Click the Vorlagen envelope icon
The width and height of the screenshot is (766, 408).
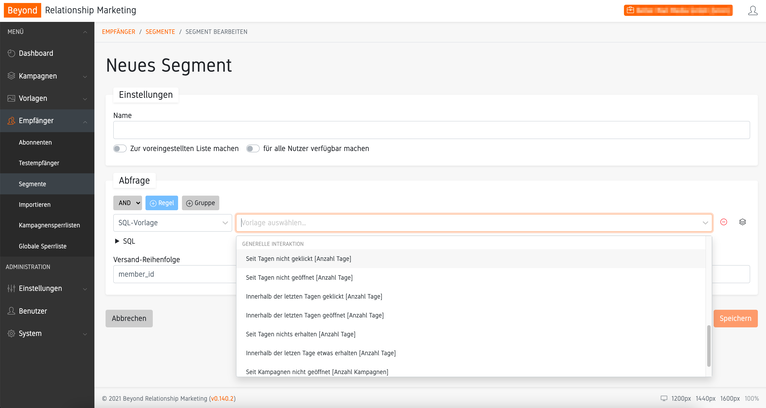(x=11, y=98)
